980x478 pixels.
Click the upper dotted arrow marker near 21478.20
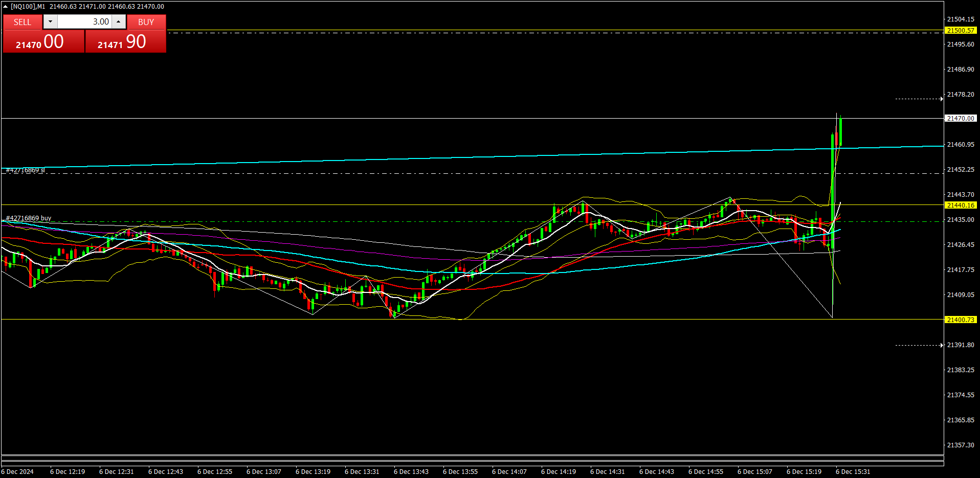pos(919,99)
